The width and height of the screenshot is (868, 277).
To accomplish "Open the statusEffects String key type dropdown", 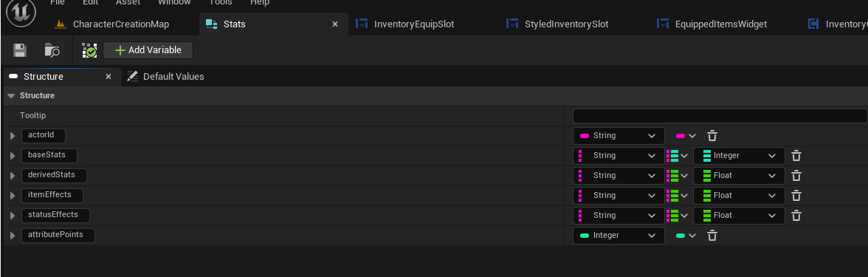I will coord(619,216).
